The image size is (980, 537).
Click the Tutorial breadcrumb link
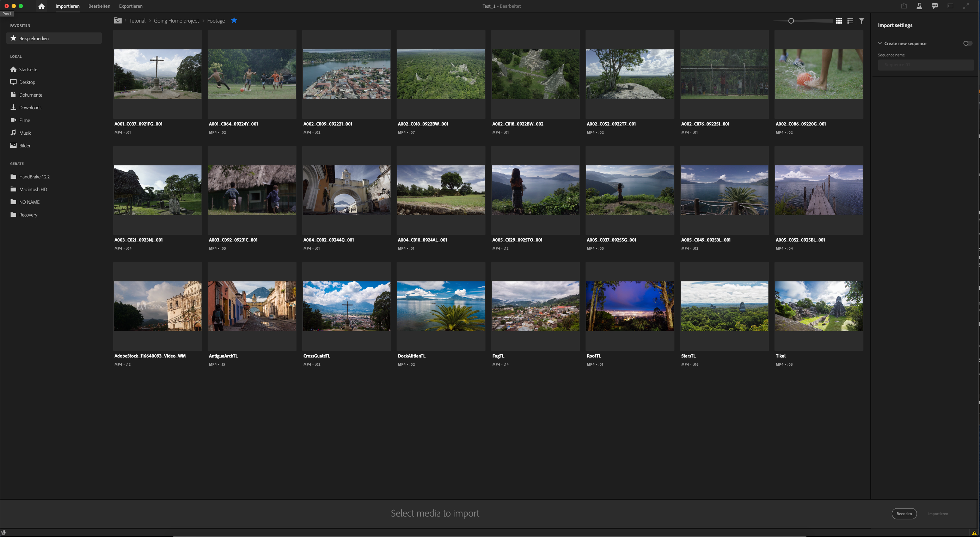tap(137, 20)
